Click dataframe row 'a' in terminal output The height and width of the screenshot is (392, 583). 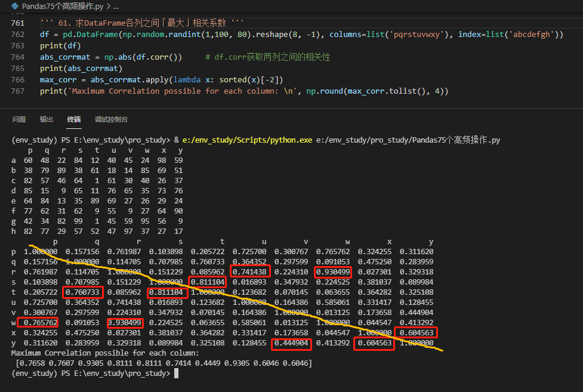click(97, 160)
